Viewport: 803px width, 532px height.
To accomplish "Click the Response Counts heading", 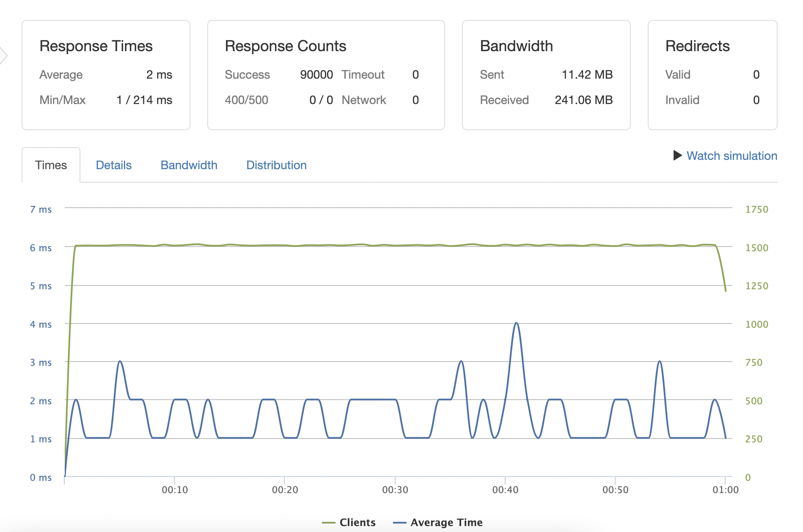I will (286, 46).
